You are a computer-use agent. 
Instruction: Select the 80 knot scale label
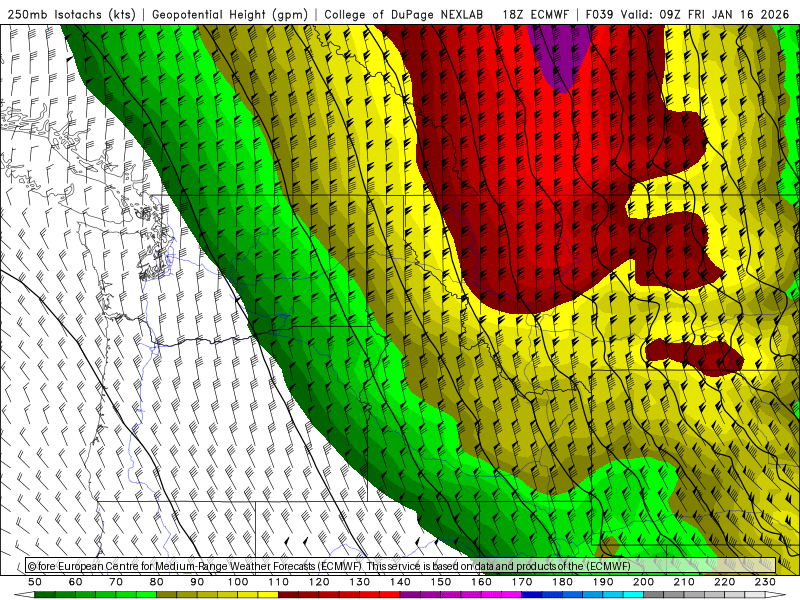pos(157,582)
